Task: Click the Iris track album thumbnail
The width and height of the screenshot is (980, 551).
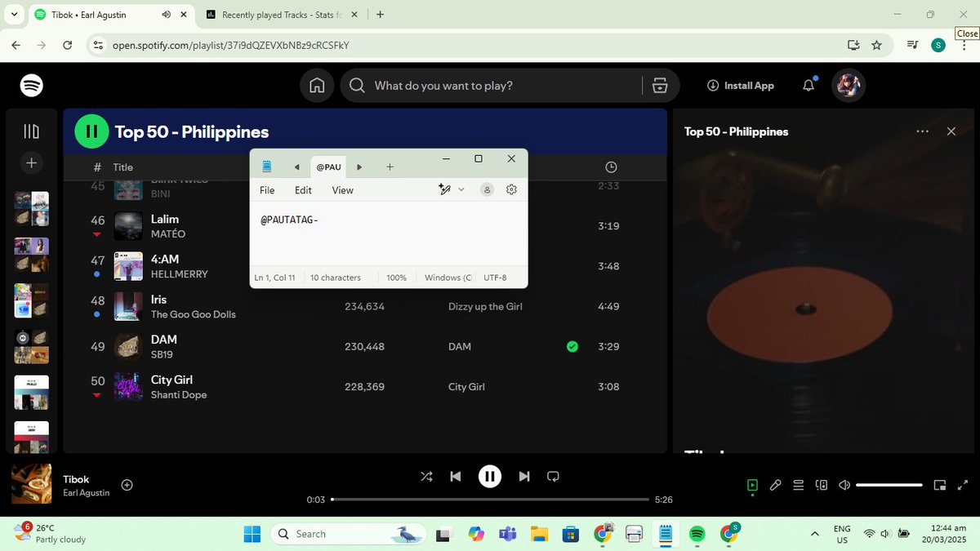Action: point(128,306)
